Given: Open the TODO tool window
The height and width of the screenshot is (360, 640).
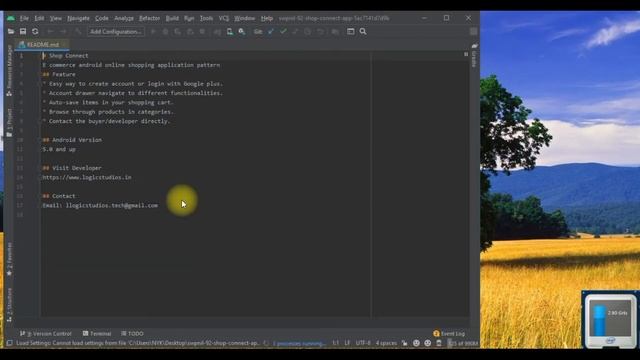Looking at the screenshot, I should pyautogui.click(x=132, y=333).
